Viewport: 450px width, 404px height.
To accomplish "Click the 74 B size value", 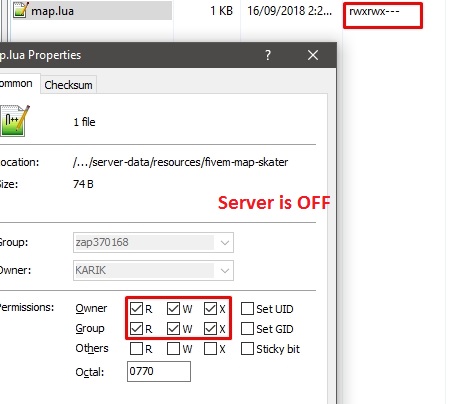I will (83, 184).
